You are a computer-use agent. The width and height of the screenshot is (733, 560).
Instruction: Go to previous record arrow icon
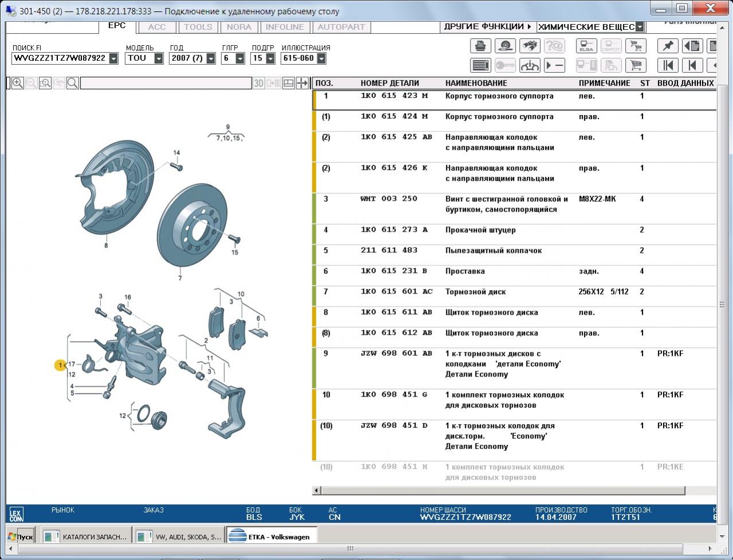pyautogui.click(x=692, y=65)
